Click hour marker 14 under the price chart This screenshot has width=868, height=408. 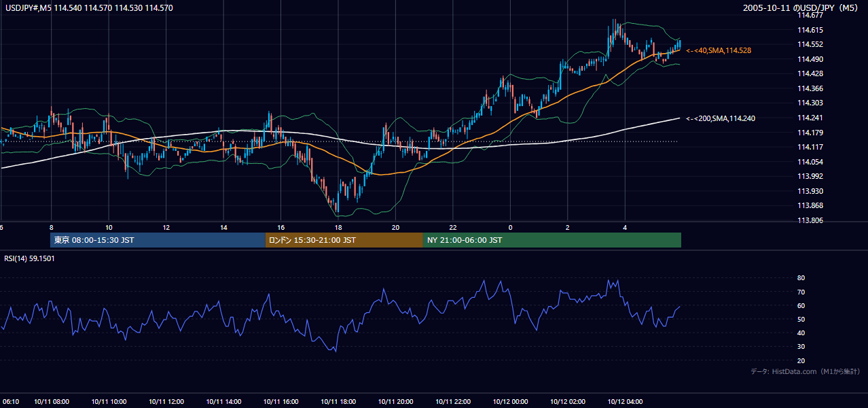click(x=223, y=228)
